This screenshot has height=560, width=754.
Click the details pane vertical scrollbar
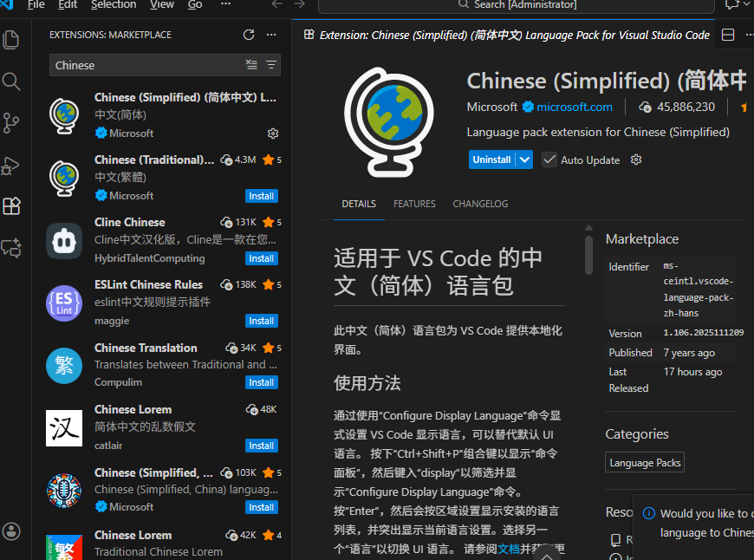tap(588, 255)
